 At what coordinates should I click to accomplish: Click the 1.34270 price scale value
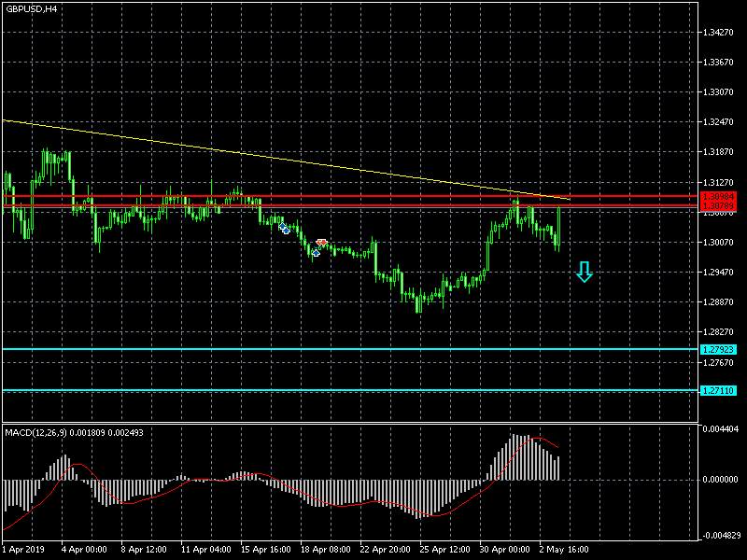718,33
